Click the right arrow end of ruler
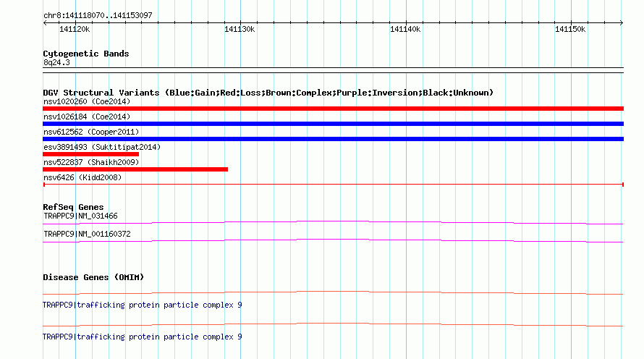 [x=622, y=23]
